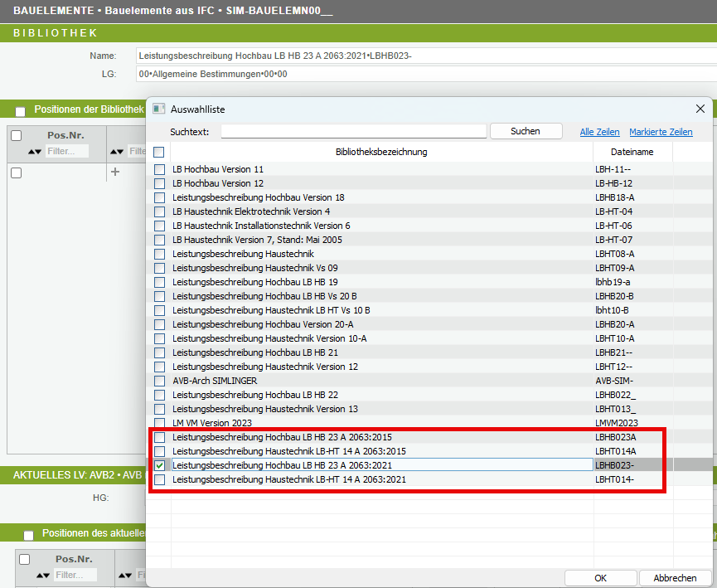The height and width of the screenshot is (588, 717).
Task: Click the Auswahlliste dialog window icon
Action: [158, 109]
